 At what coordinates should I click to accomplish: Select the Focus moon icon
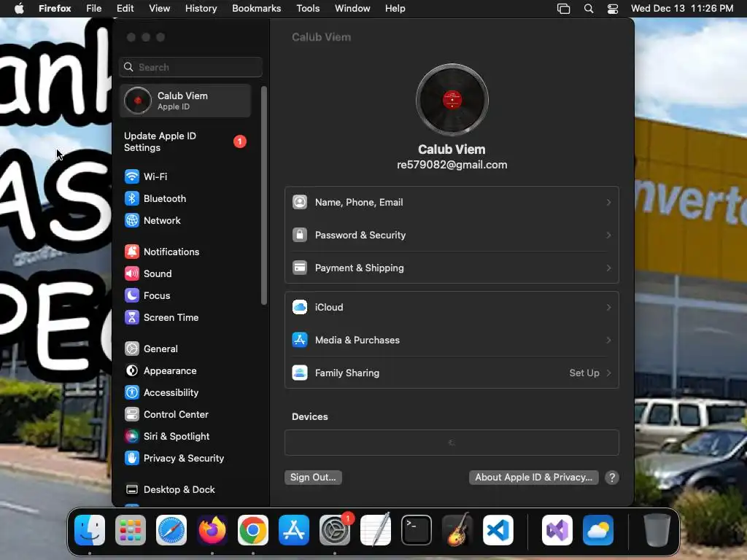coord(132,296)
